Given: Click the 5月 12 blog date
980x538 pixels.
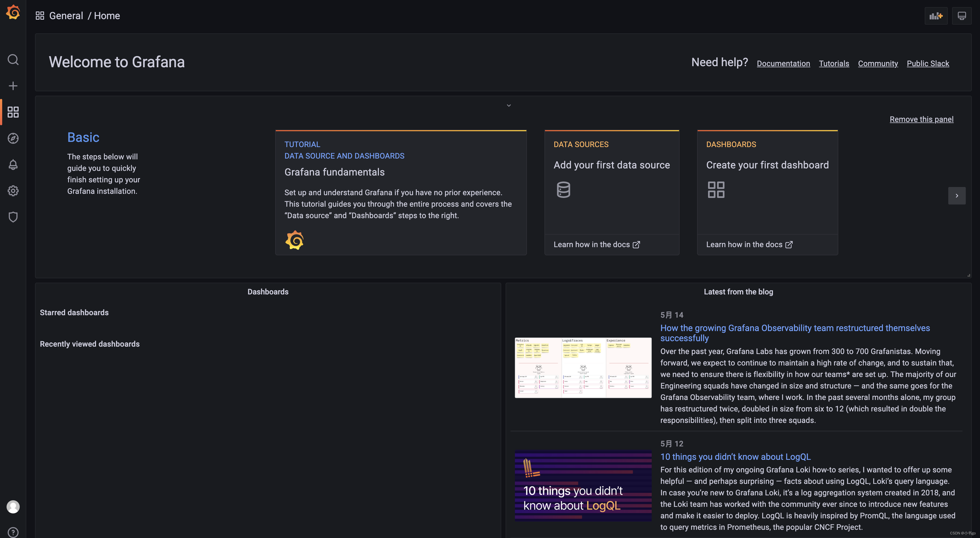Looking at the screenshot, I should 672,444.
